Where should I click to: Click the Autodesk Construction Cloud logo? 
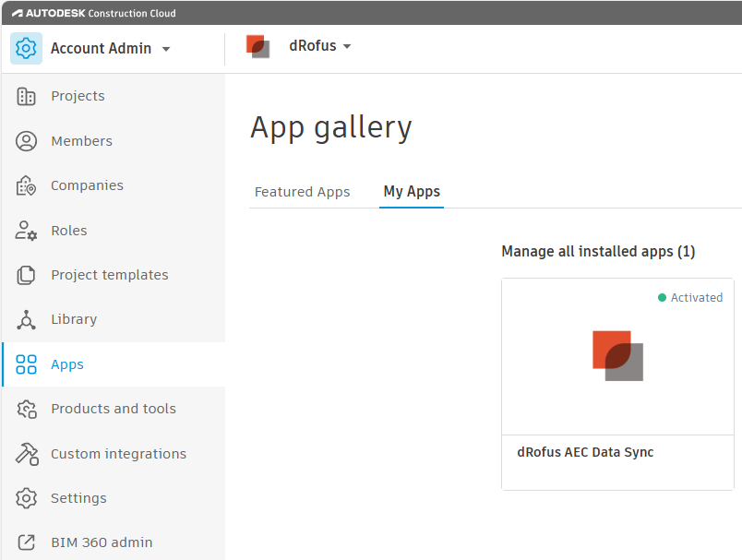click(x=93, y=13)
